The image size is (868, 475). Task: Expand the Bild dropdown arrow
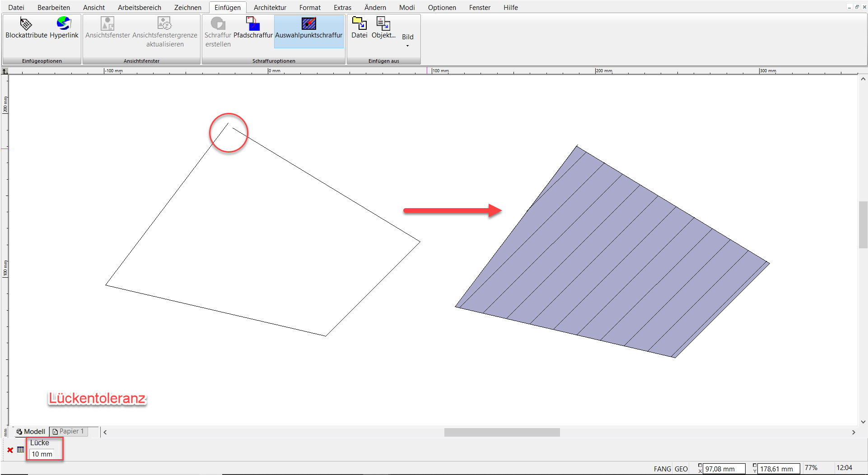click(407, 46)
